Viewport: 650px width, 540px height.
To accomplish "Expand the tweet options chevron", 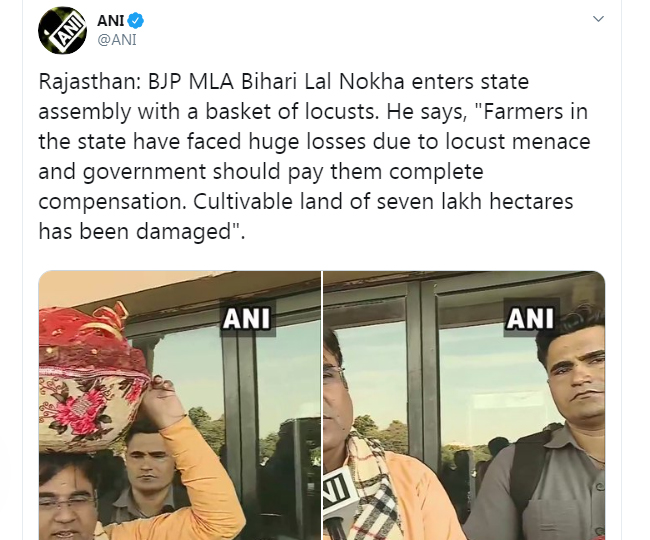I will [x=598, y=19].
